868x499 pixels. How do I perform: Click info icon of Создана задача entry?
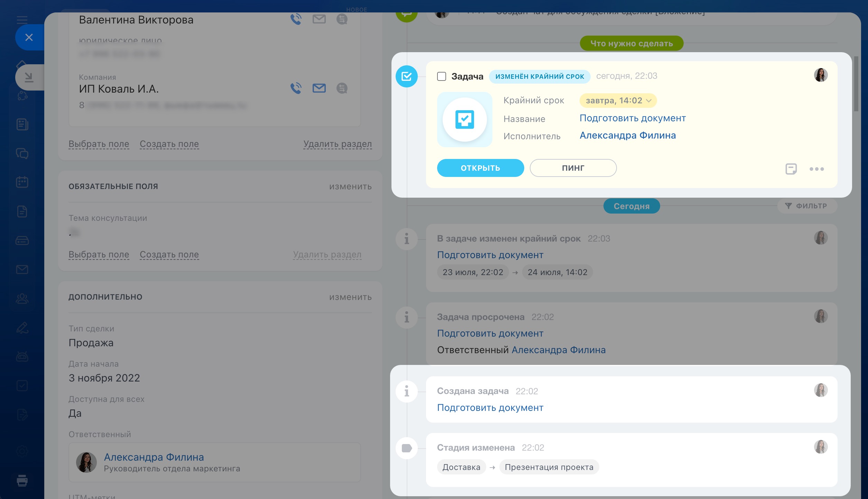coord(407,391)
